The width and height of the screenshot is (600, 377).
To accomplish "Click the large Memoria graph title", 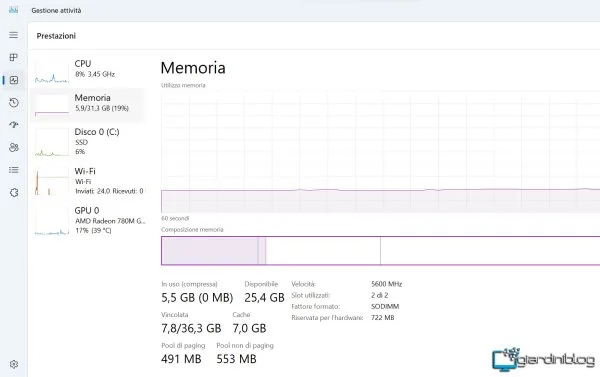I will [x=193, y=68].
